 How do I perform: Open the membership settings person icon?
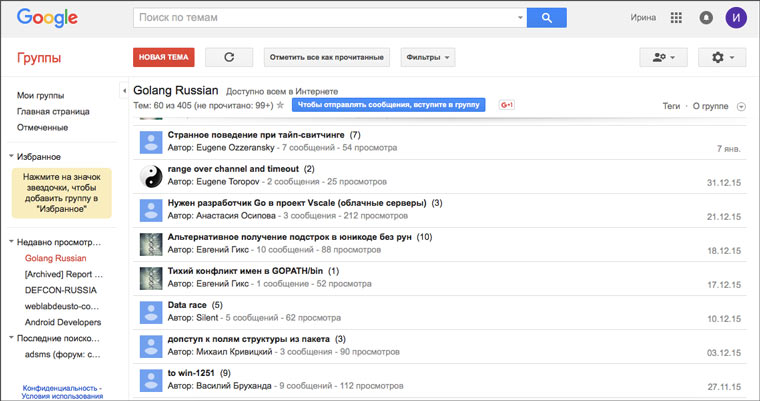point(663,57)
